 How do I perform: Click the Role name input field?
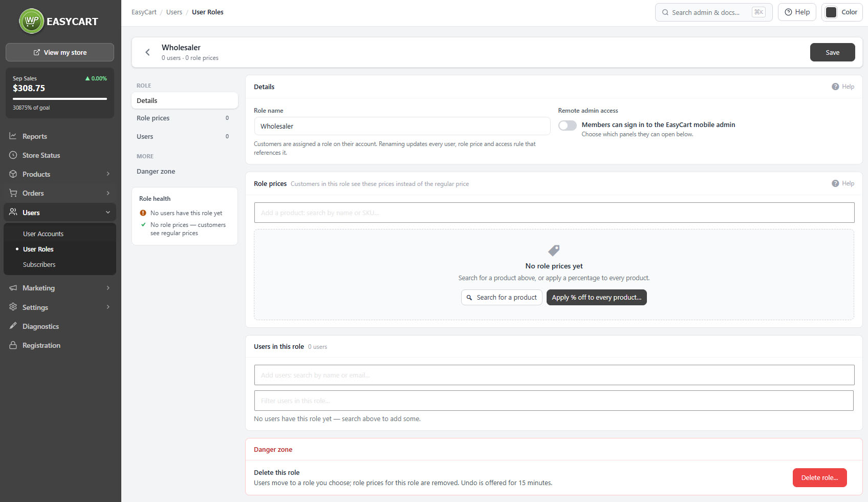402,126
